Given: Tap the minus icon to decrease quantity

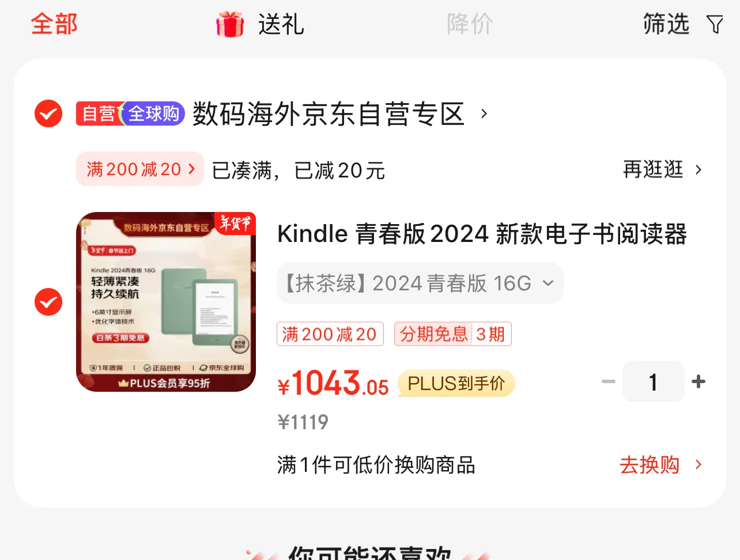Looking at the screenshot, I should (x=609, y=381).
